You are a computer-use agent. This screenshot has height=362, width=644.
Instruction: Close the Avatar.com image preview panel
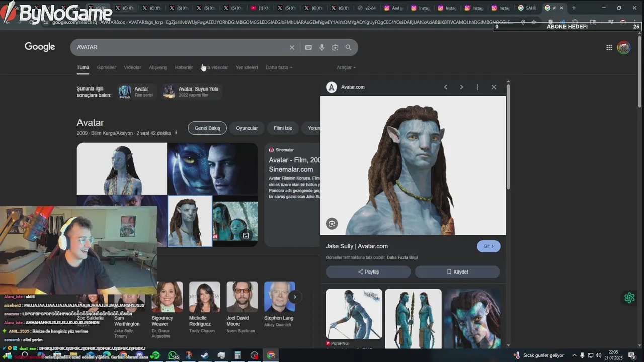tap(494, 87)
